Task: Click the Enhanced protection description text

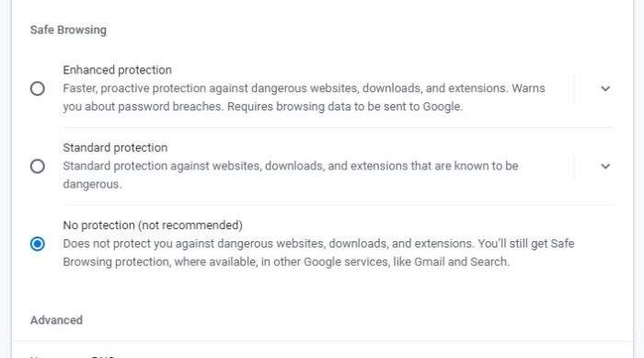Action: pyautogui.click(x=304, y=98)
